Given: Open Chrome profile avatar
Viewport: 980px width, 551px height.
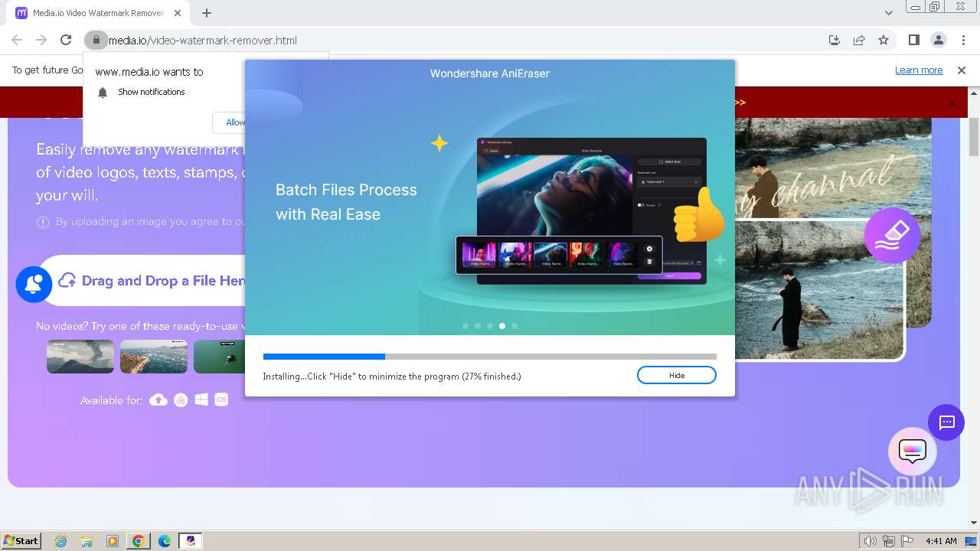Looking at the screenshot, I should [938, 40].
